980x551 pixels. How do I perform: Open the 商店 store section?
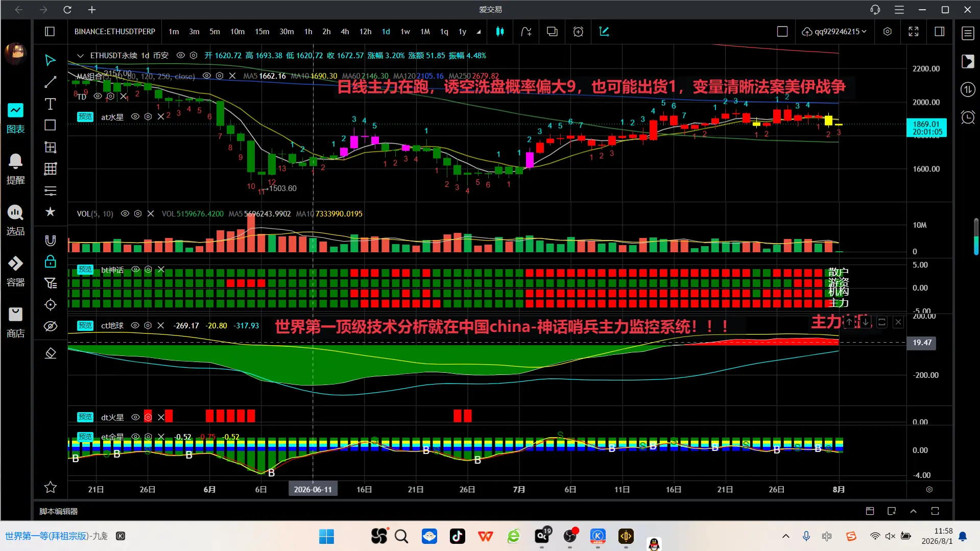click(x=15, y=322)
